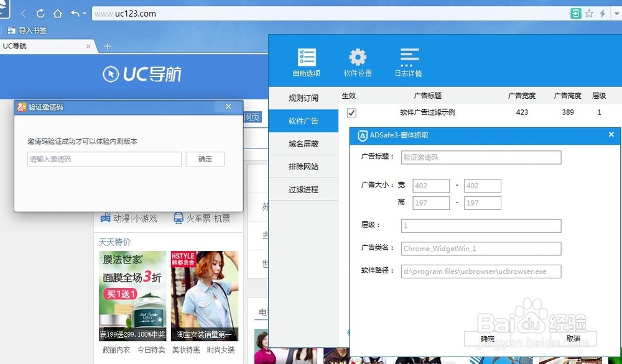Open the 天天特价 section link
This screenshot has height=364, width=622.
[114, 242]
